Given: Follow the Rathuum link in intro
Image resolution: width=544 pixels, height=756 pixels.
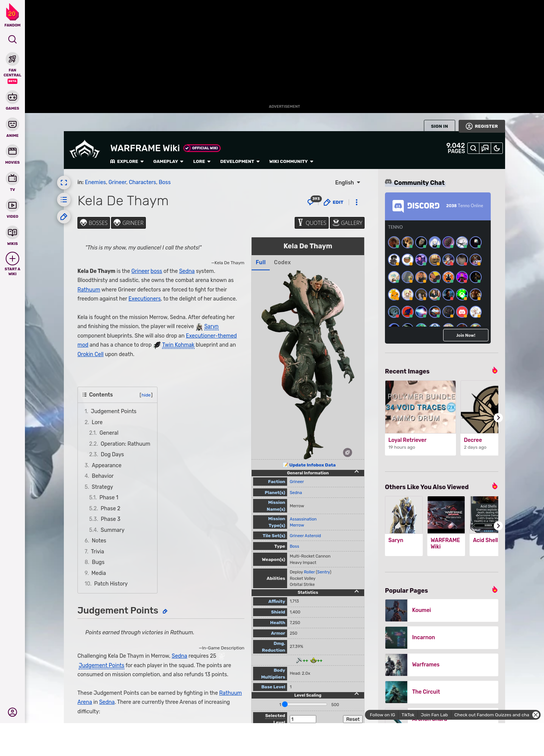Looking at the screenshot, I should (x=89, y=290).
